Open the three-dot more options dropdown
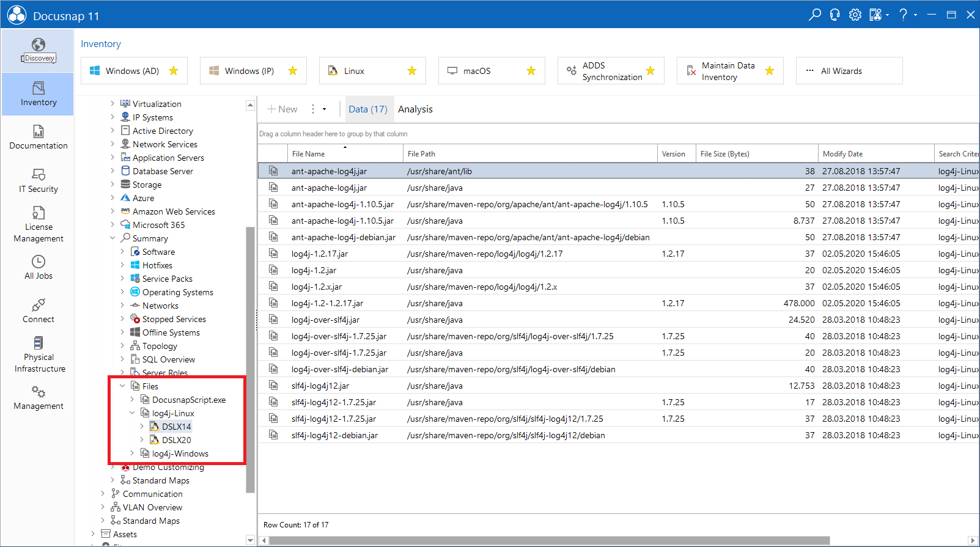The image size is (980, 547). click(318, 109)
